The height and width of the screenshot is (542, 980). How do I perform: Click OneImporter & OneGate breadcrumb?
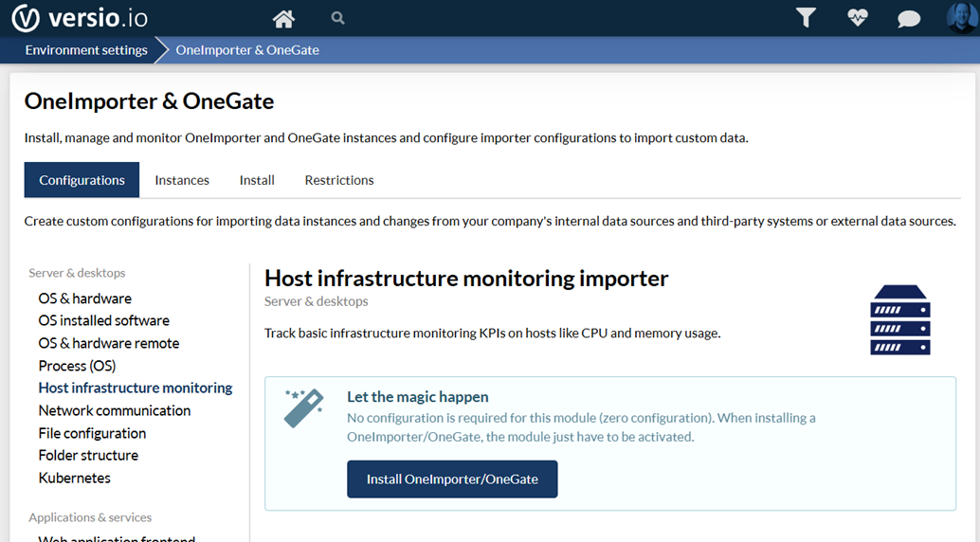coord(247,50)
